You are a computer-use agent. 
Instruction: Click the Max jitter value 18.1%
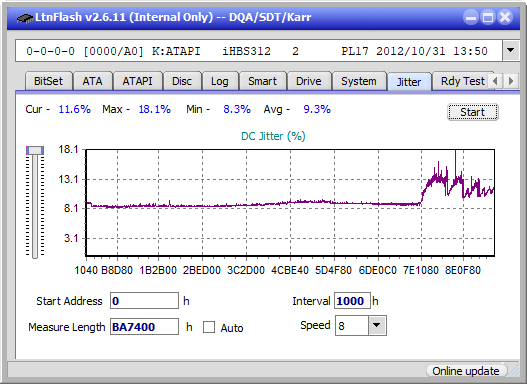[155, 109]
